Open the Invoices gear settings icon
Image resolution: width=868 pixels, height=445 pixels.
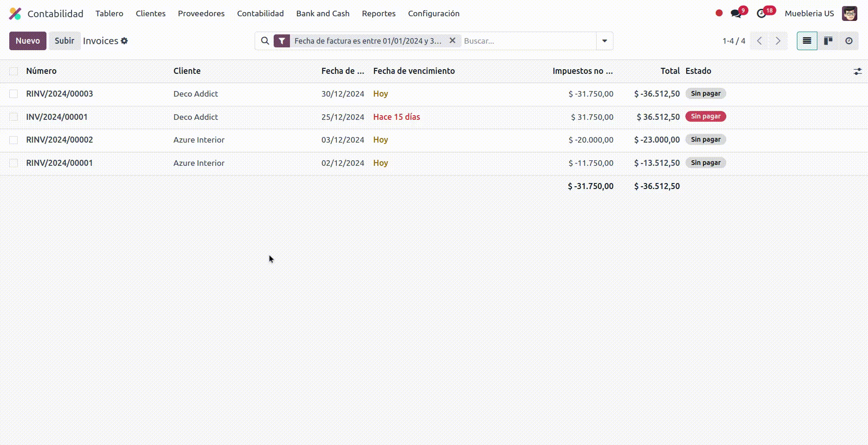pos(125,41)
